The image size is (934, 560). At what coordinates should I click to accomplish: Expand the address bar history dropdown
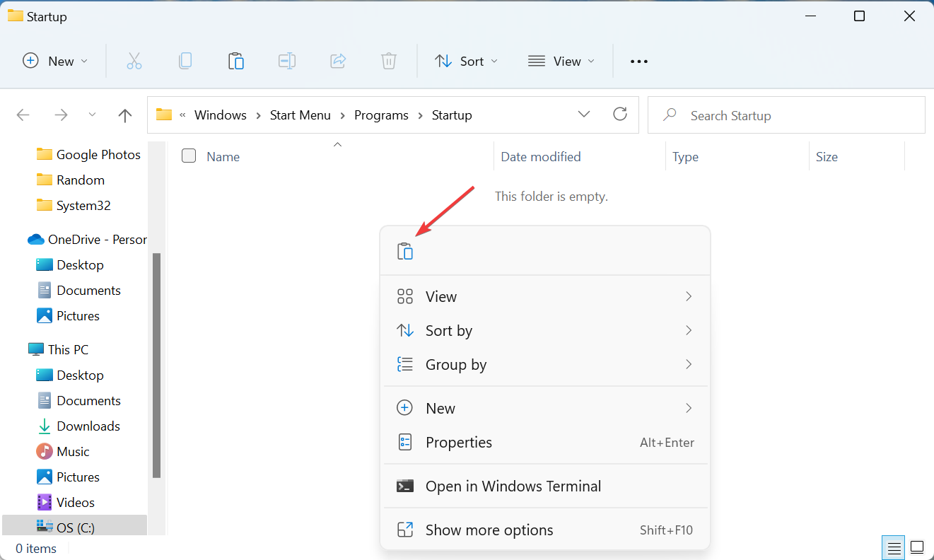click(584, 114)
